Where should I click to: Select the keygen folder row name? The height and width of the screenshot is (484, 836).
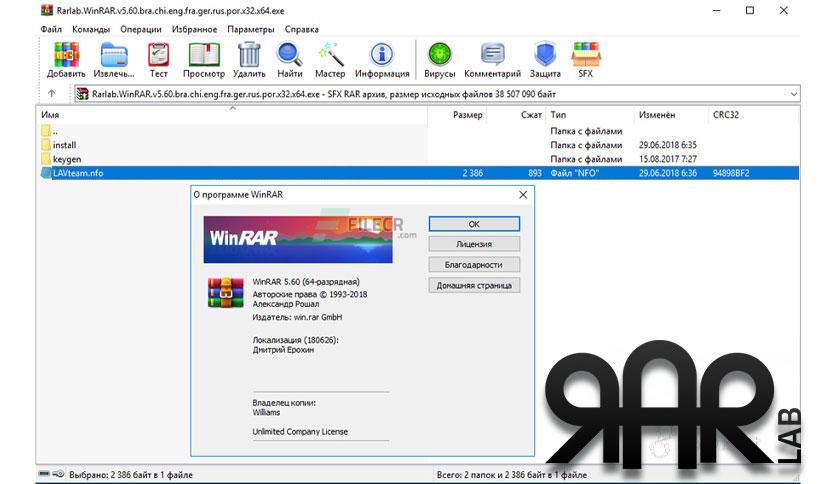pos(67,159)
